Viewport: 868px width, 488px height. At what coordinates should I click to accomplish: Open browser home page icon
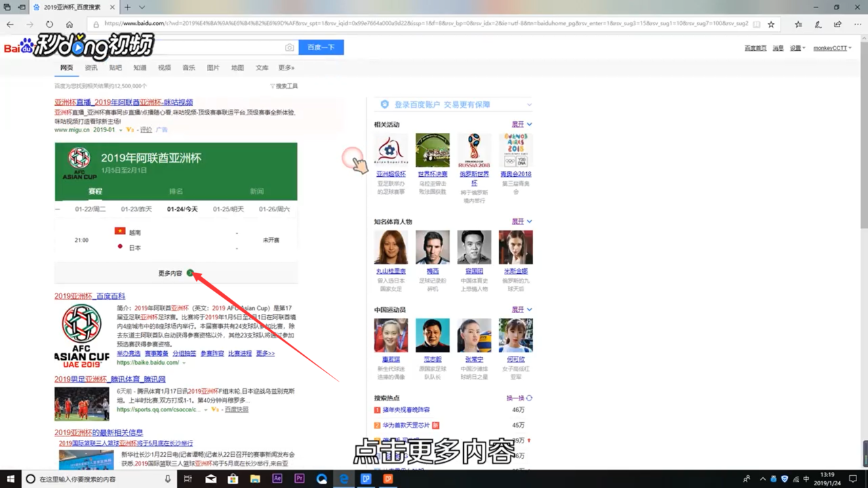(69, 24)
